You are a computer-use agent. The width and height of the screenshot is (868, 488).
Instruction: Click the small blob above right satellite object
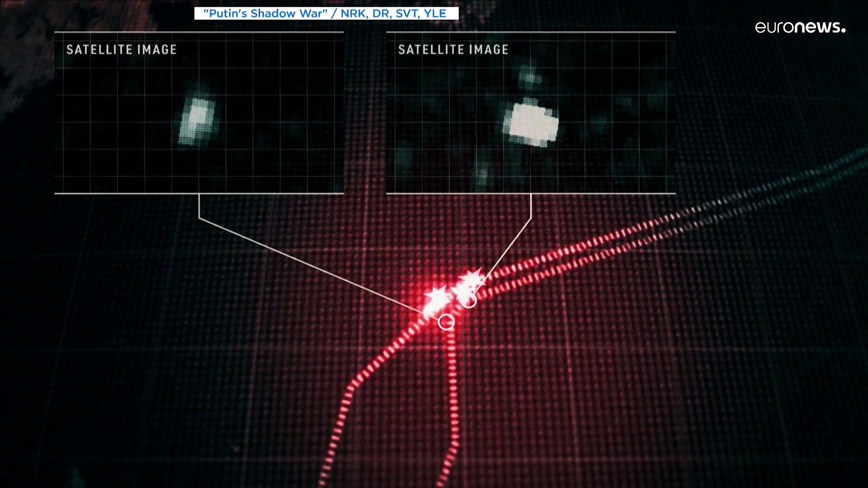[530, 77]
